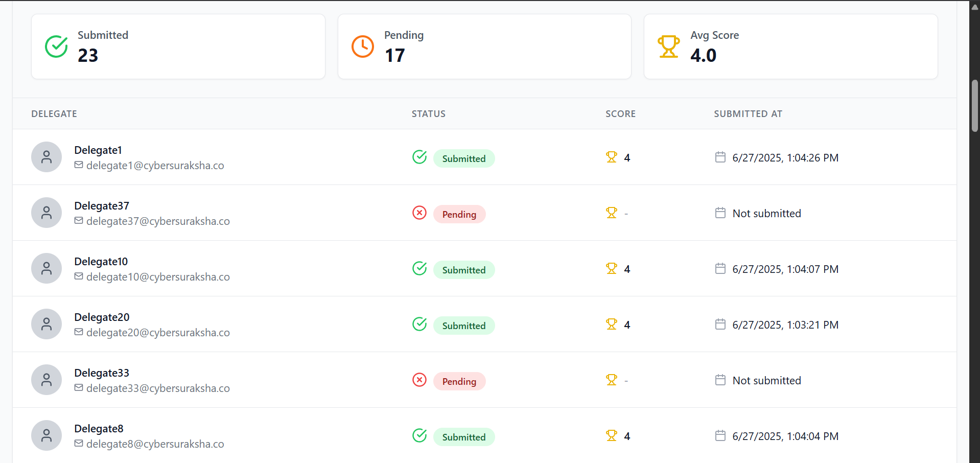
Task: Click the calendar icon in Delegate20's row
Action: tap(720, 324)
